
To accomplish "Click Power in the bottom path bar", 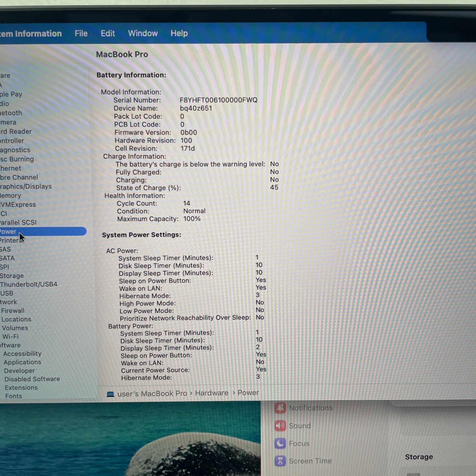I will [248, 393].
